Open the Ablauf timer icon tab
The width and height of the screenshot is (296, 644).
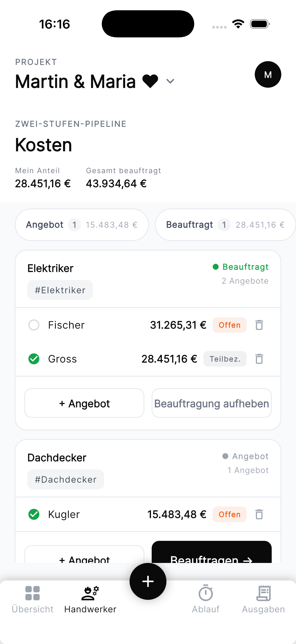click(206, 599)
